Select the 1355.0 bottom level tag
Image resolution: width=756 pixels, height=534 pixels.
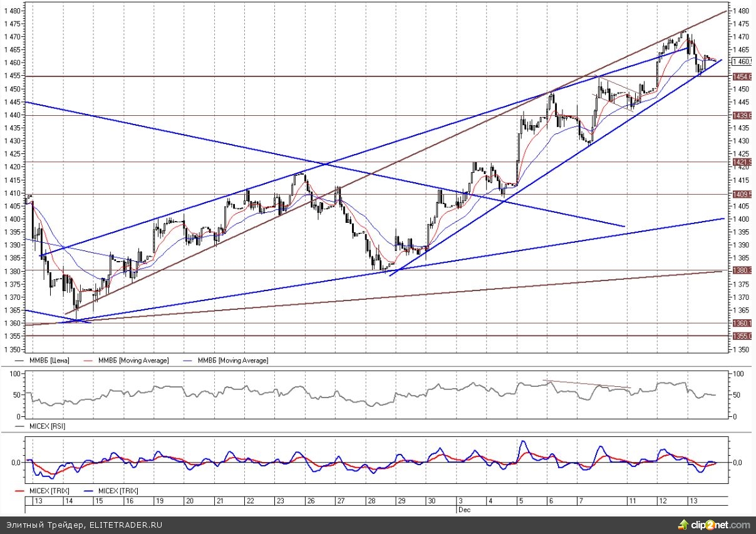743,336
